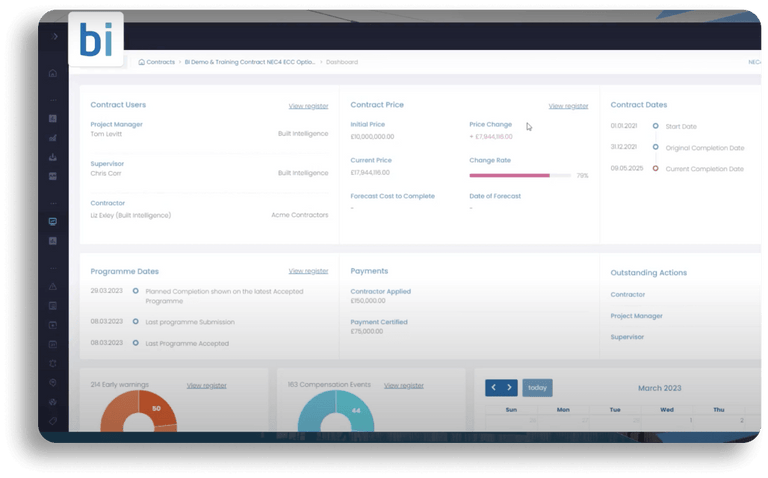Image resolution: width=768 pixels, height=478 pixels.
Task: Open View register link for Contract Users
Action: 309,106
